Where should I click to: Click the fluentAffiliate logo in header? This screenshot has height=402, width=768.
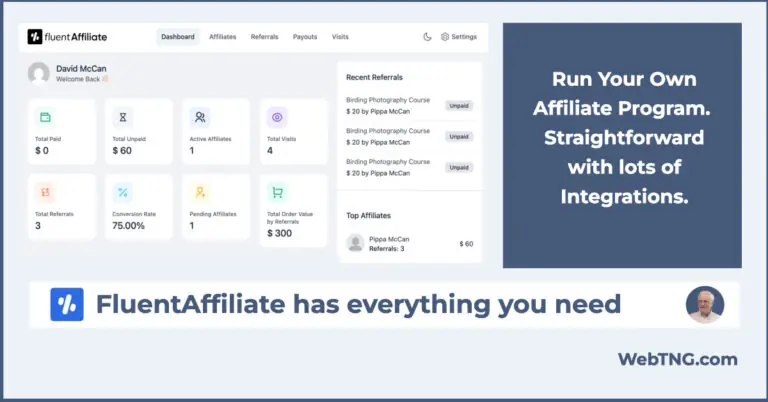click(67, 37)
